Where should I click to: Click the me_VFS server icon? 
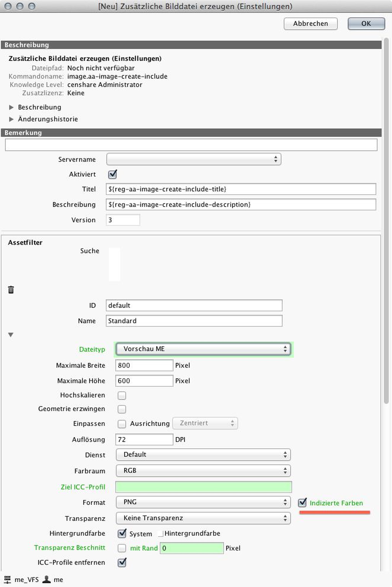(x=7, y=580)
